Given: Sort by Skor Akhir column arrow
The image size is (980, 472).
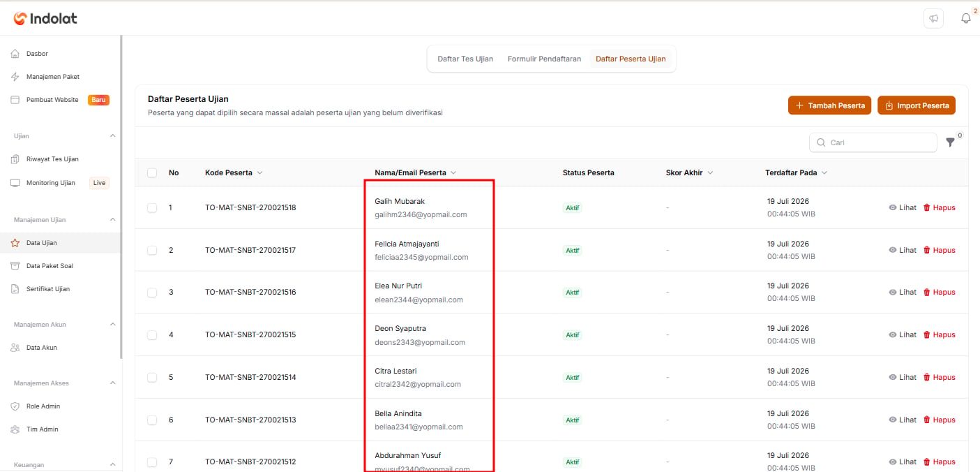Looking at the screenshot, I should click(710, 173).
